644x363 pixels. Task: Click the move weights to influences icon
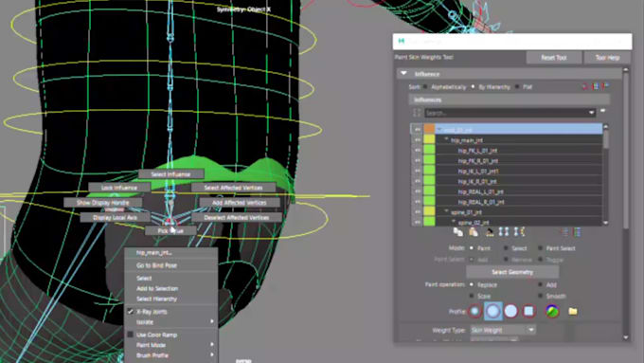504,232
